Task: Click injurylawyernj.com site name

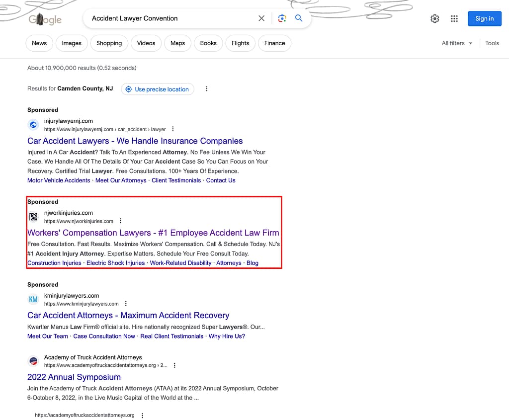Action: tap(69, 121)
